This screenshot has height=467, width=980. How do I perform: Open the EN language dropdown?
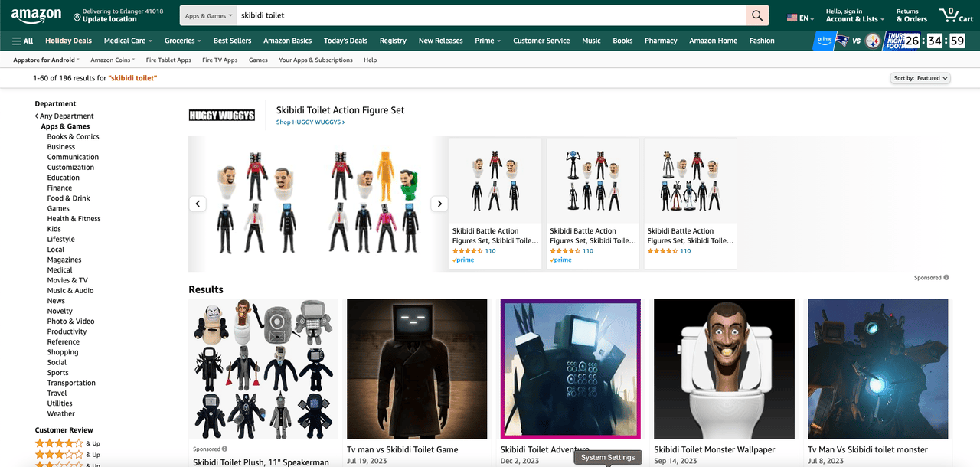[802, 17]
